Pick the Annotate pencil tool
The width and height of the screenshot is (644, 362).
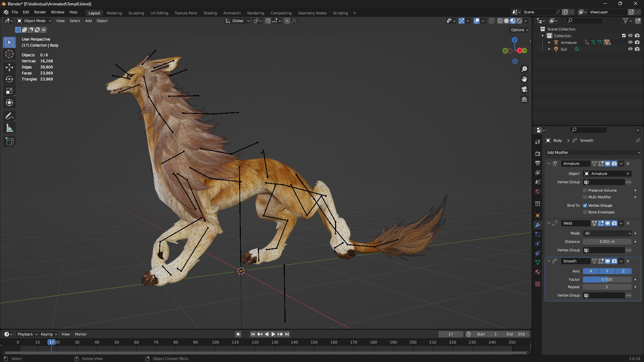9,116
